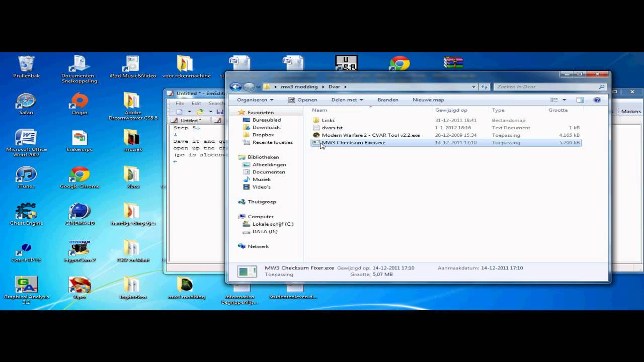Click Favorieten in the navigation pane
This screenshot has width=644, height=362.
point(260,113)
